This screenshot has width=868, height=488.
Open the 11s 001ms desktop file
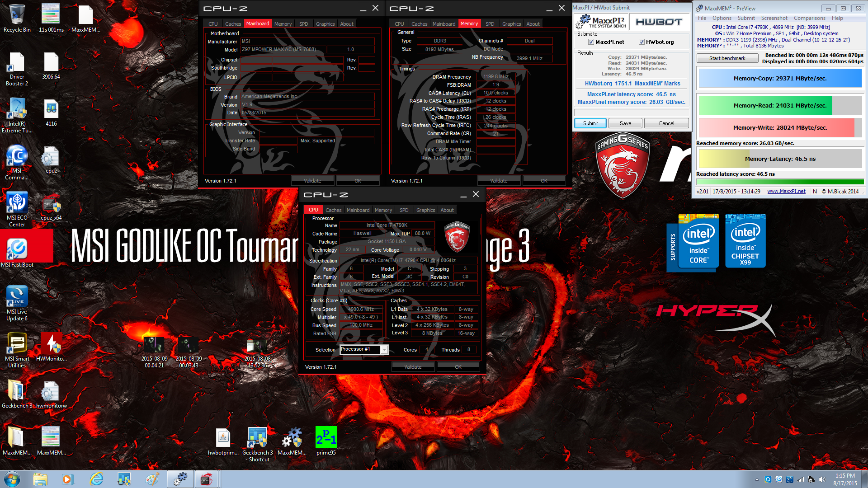pyautogui.click(x=51, y=18)
